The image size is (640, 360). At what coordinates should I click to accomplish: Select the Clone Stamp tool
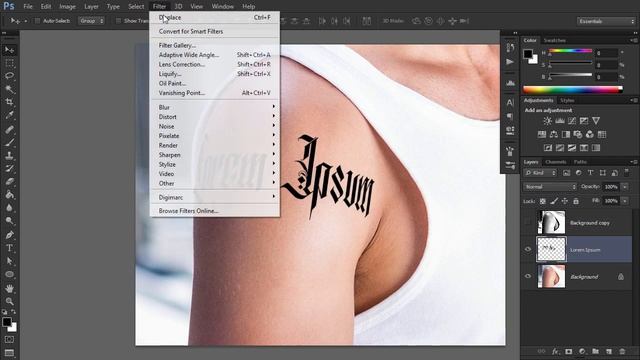coord(9,156)
